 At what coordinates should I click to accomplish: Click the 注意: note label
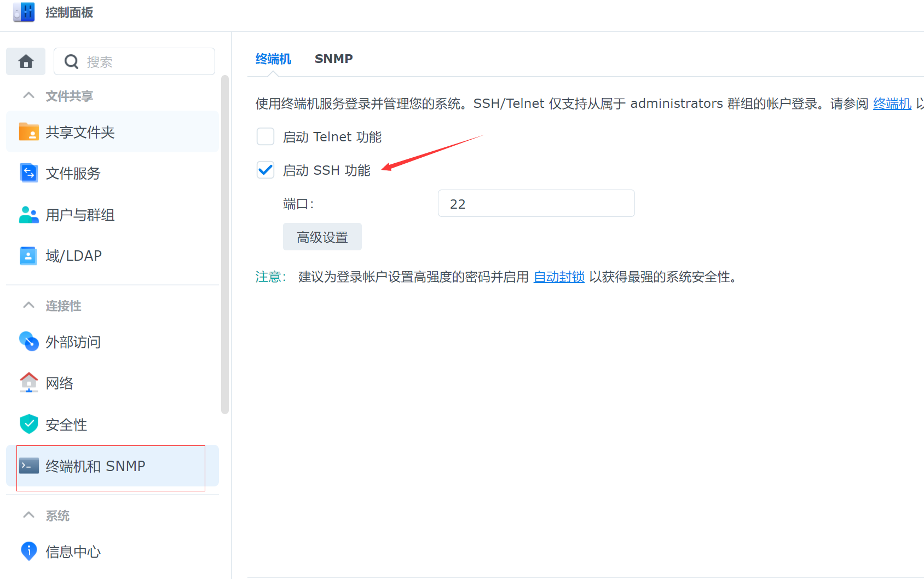(x=270, y=277)
